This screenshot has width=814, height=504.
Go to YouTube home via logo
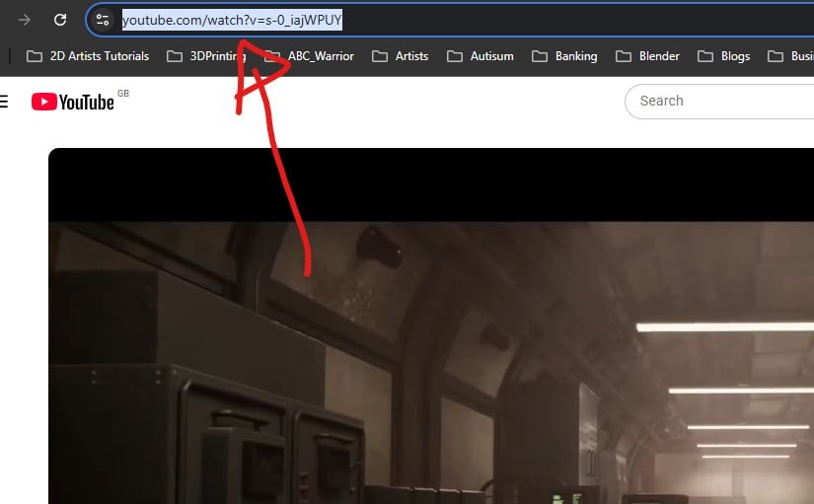tap(73, 102)
